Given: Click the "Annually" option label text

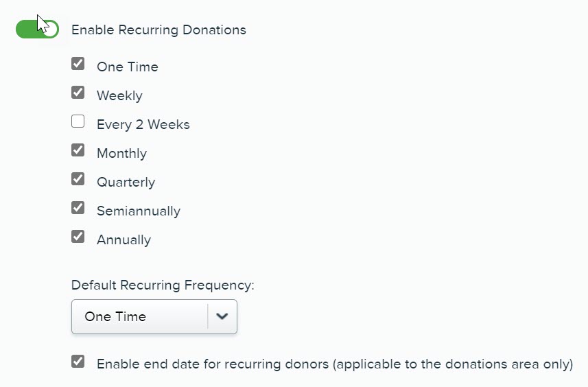Looking at the screenshot, I should tap(124, 240).
